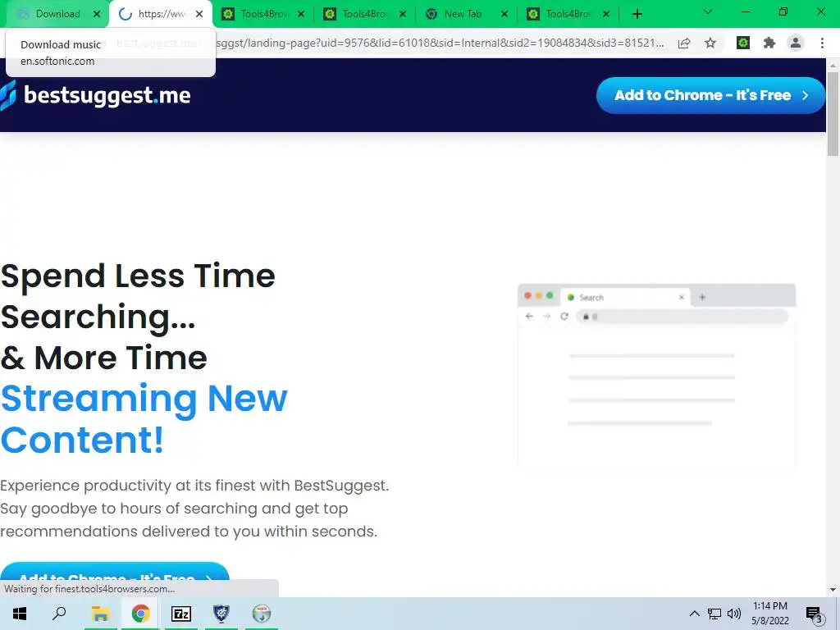Click the scrollbar down arrow
The height and width of the screenshot is (630, 840).
(x=833, y=590)
